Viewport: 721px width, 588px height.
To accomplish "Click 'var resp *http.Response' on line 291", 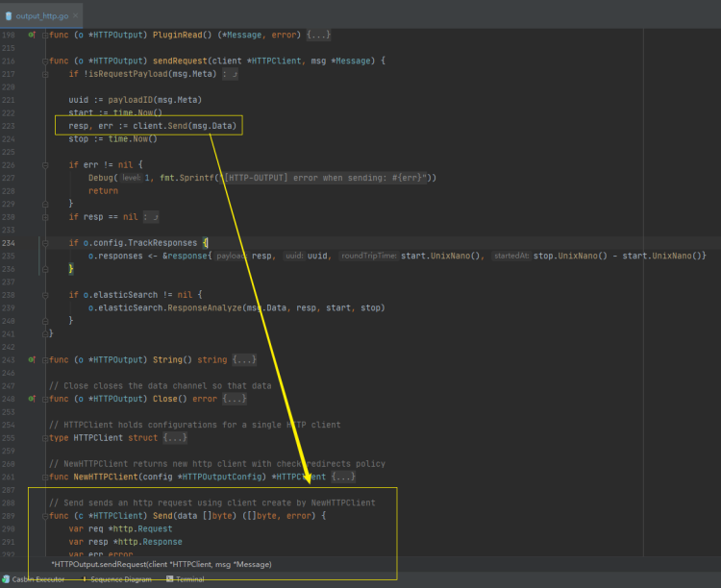I will coord(125,542).
